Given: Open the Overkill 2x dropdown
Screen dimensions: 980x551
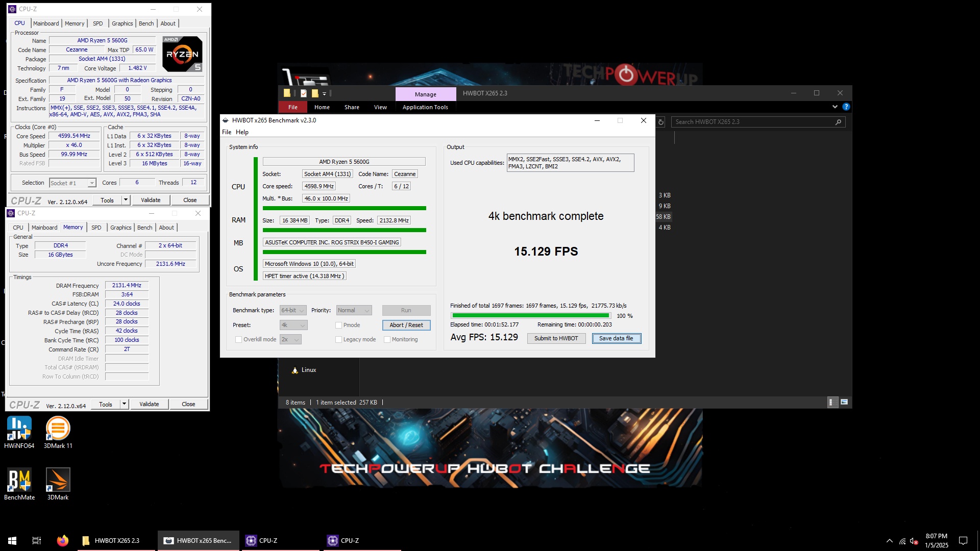Looking at the screenshot, I should (x=290, y=339).
